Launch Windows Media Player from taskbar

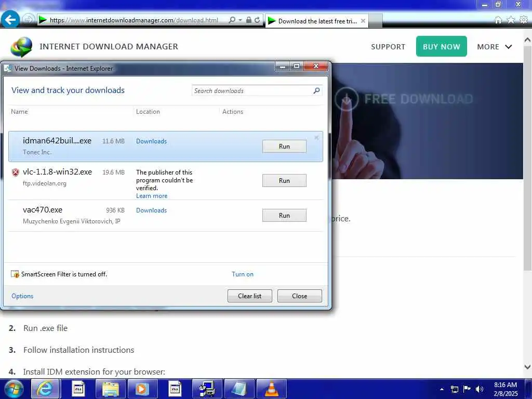142,389
